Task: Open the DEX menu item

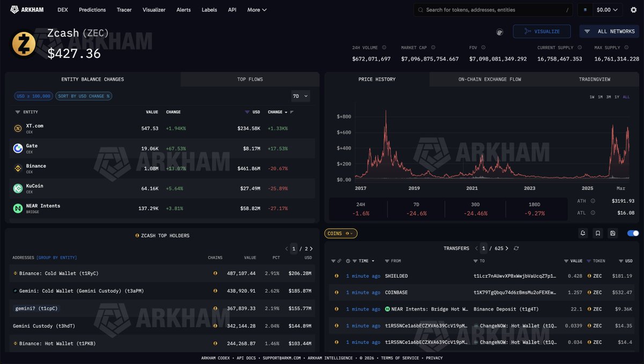Action: point(62,10)
